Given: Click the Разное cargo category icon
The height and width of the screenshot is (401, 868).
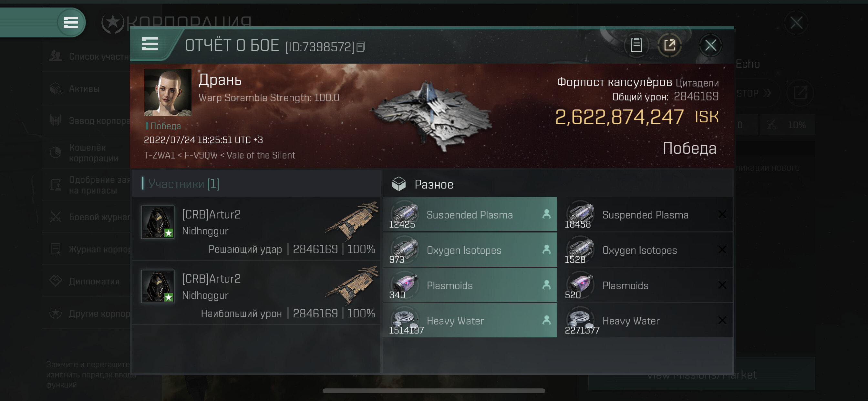Looking at the screenshot, I should (398, 184).
